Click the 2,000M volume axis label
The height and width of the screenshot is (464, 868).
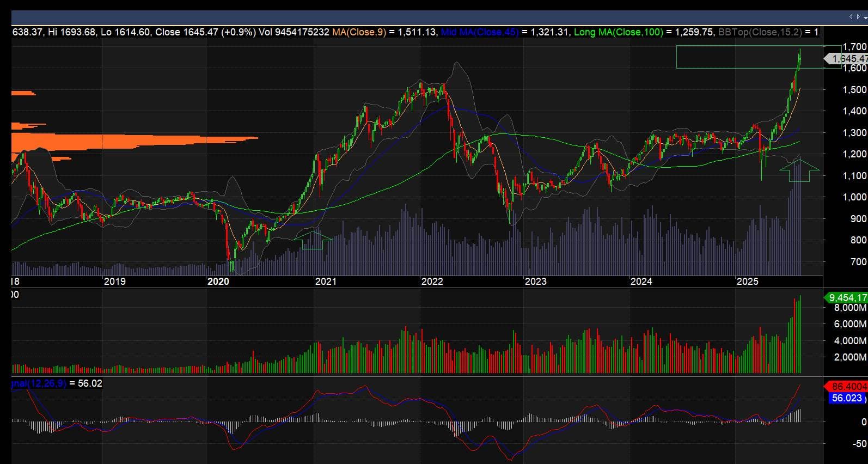pos(851,357)
